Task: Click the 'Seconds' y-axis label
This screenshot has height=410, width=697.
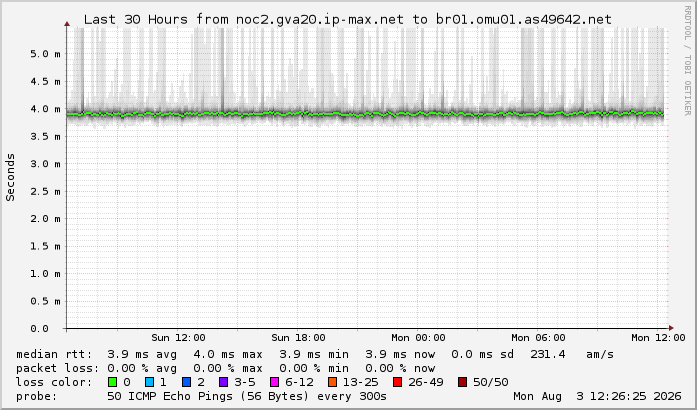Action: coord(10,177)
